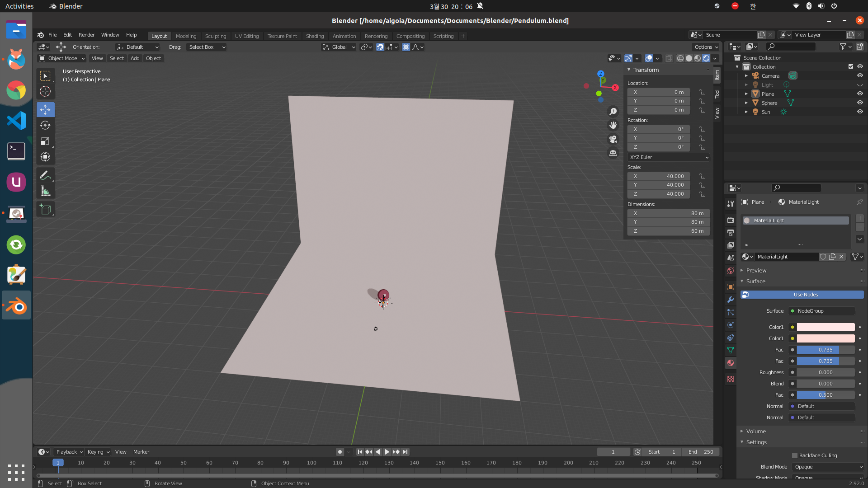This screenshot has width=868, height=488.
Task: Open the Blend Mode Opaque dropdown
Action: pyautogui.click(x=828, y=467)
